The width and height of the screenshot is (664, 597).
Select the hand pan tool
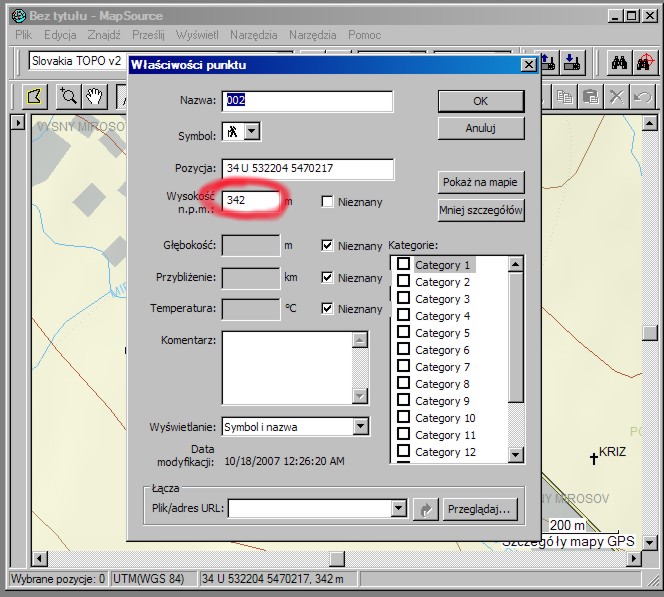pyautogui.click(x=94, y=97)
